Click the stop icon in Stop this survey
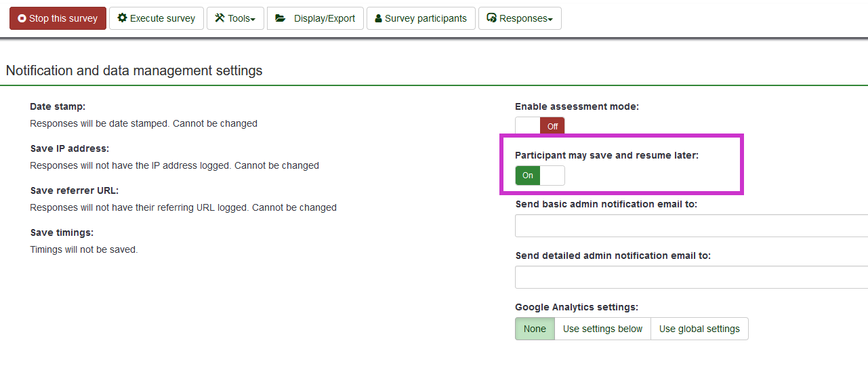The width and height of the screenshot is (868, 389). [x=22, y=19]
